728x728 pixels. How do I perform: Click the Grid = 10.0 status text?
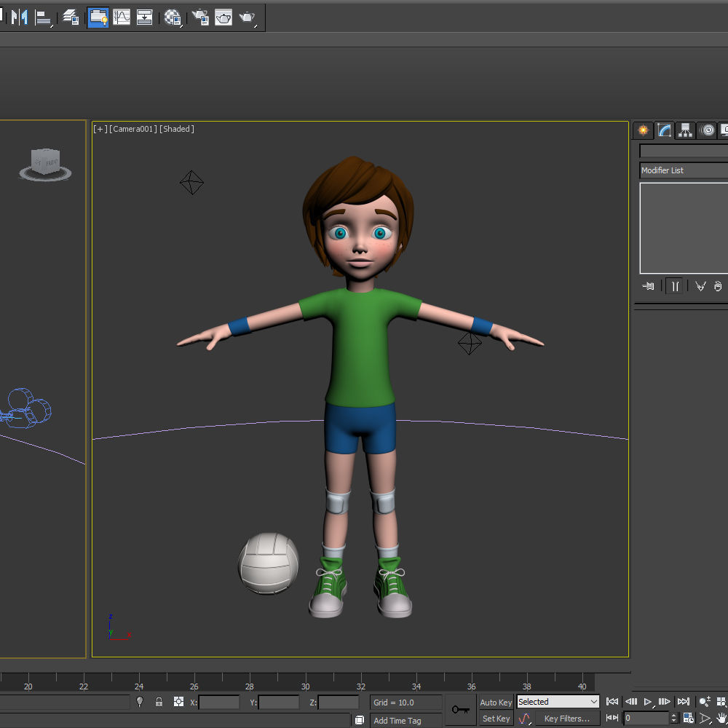pos(393,703)
